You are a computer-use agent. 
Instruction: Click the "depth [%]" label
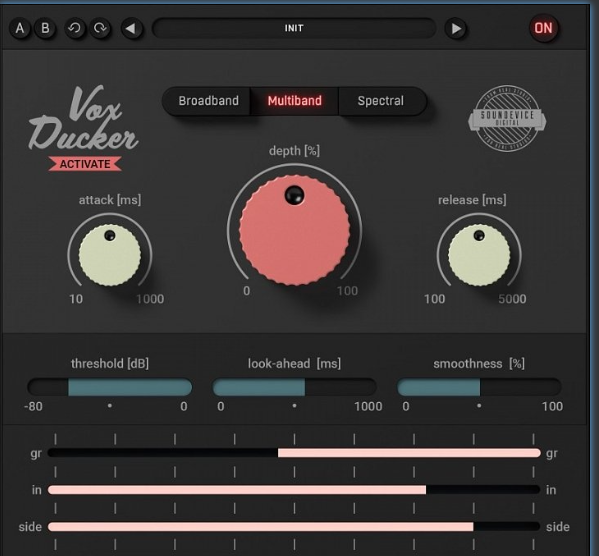294,151
